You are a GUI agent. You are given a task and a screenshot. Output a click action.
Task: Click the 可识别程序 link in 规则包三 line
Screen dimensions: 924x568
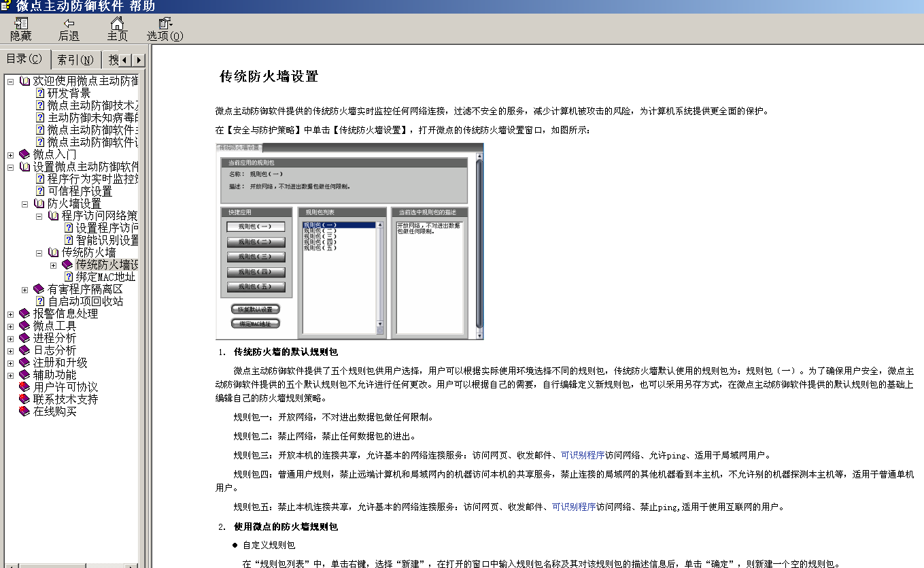(583, 455)
